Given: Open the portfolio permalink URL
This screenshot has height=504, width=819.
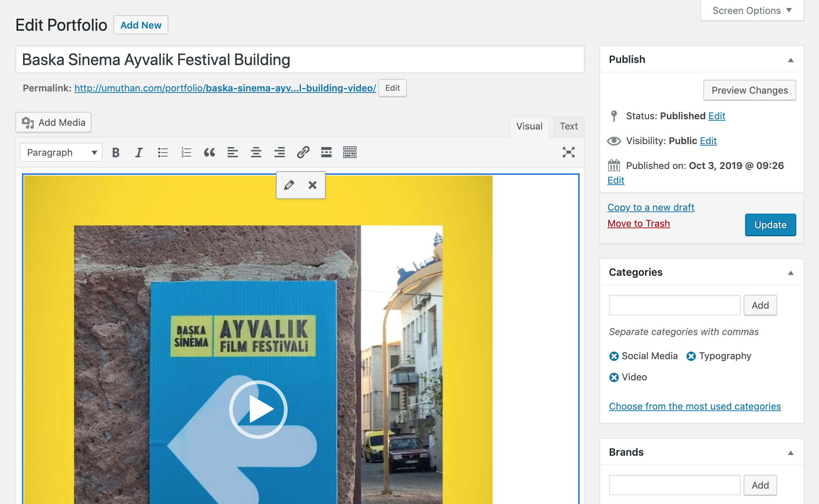Looking at the screenshot, I should (x=225, y=88).
